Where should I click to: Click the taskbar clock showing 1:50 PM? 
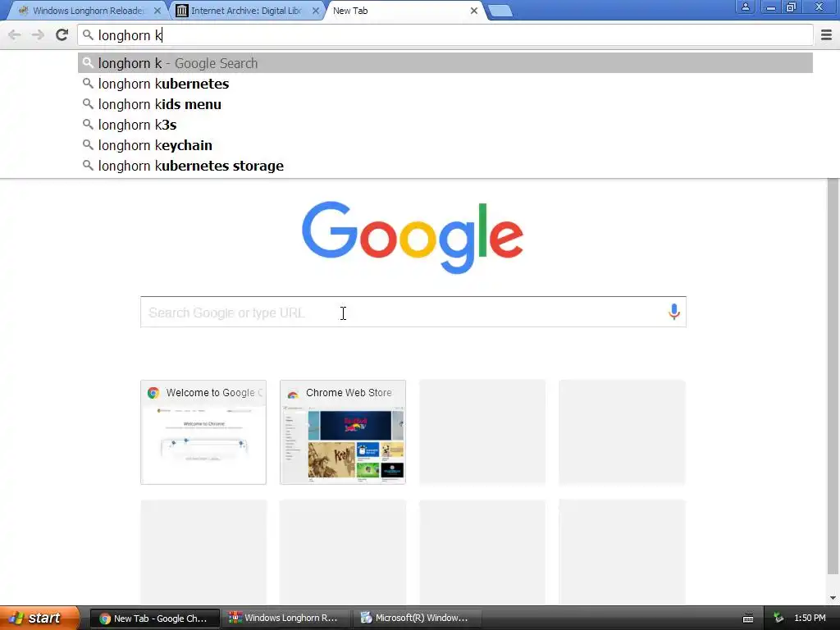tap(810, 619)
